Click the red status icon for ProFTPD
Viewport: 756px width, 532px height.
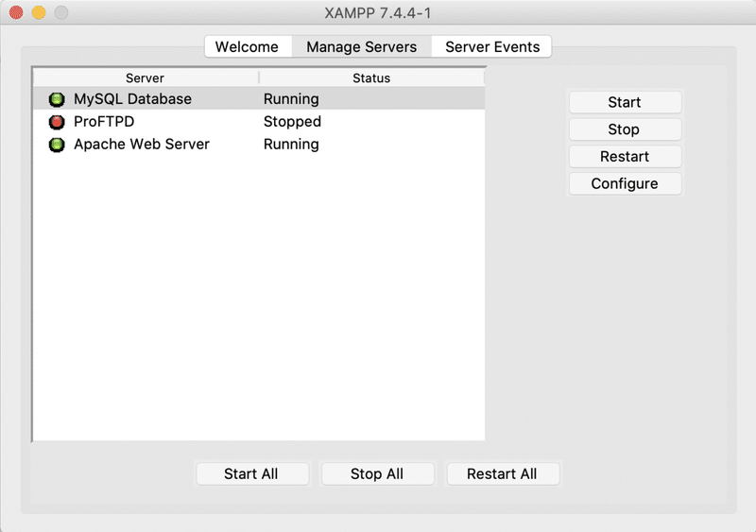click(57, 122)
